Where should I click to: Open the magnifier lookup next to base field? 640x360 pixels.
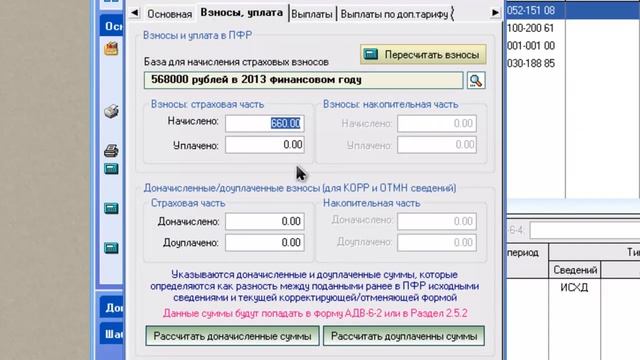[476, 80]
